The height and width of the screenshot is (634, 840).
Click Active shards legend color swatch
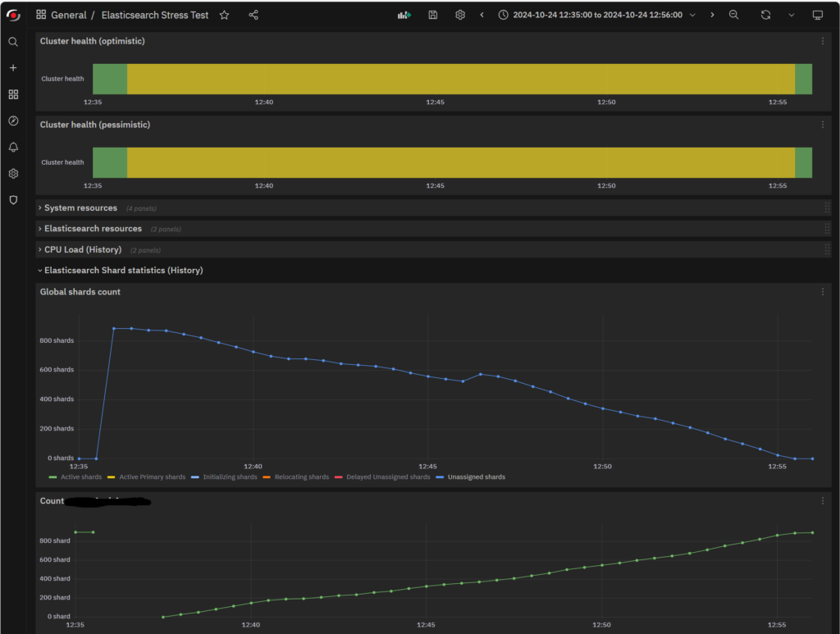(x=52, y=477)
